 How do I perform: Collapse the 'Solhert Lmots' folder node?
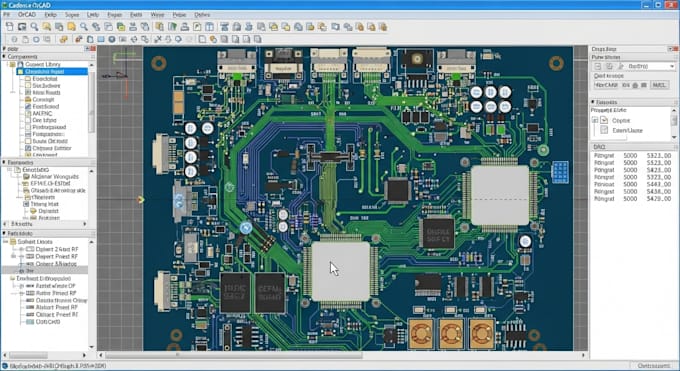point(5,242)
